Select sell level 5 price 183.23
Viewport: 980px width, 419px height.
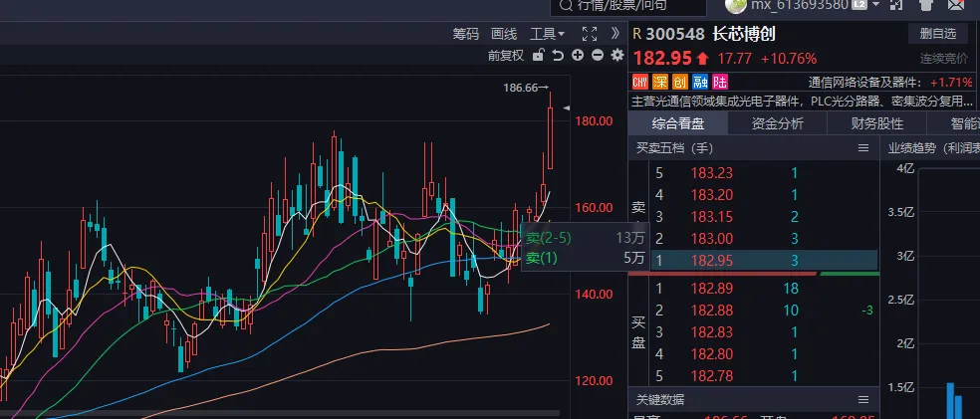coord(711,173)
